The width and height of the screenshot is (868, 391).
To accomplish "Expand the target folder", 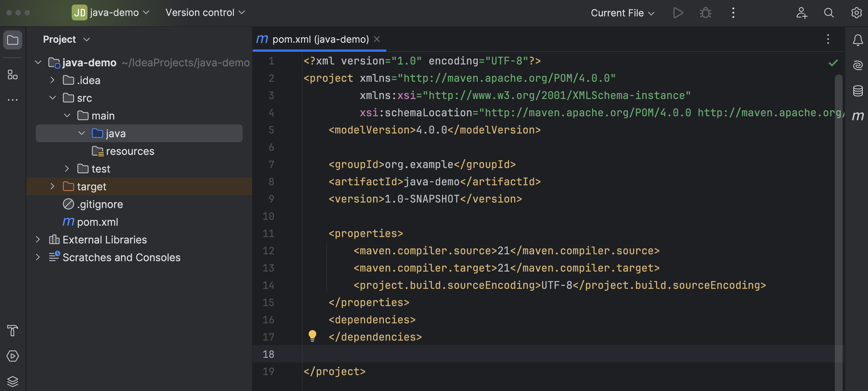I will pos(52,186).
